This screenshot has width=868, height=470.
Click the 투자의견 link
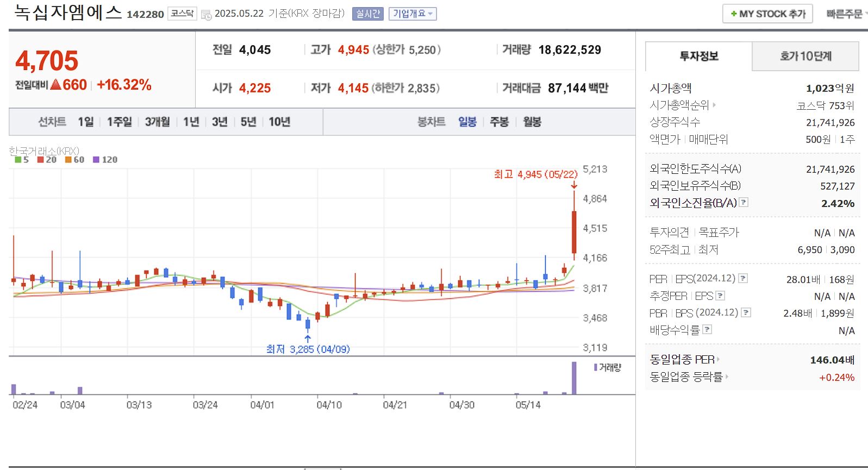point(670,233)
